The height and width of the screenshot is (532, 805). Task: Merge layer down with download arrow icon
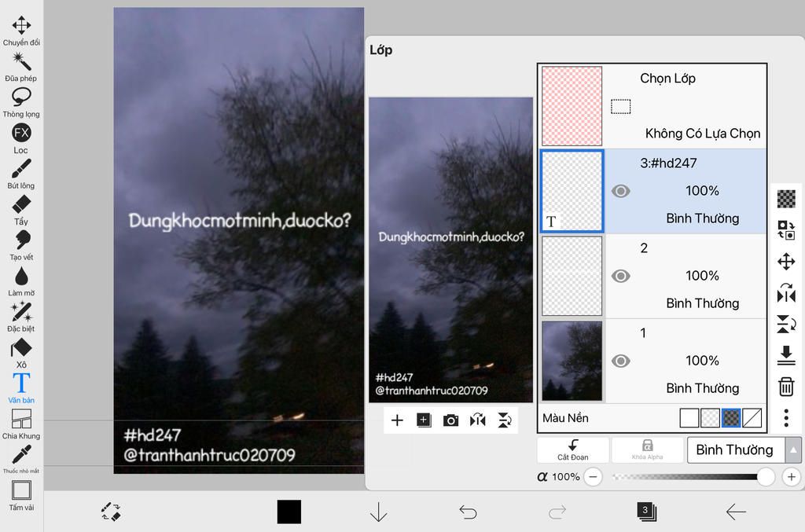click(x=786, y=355)
